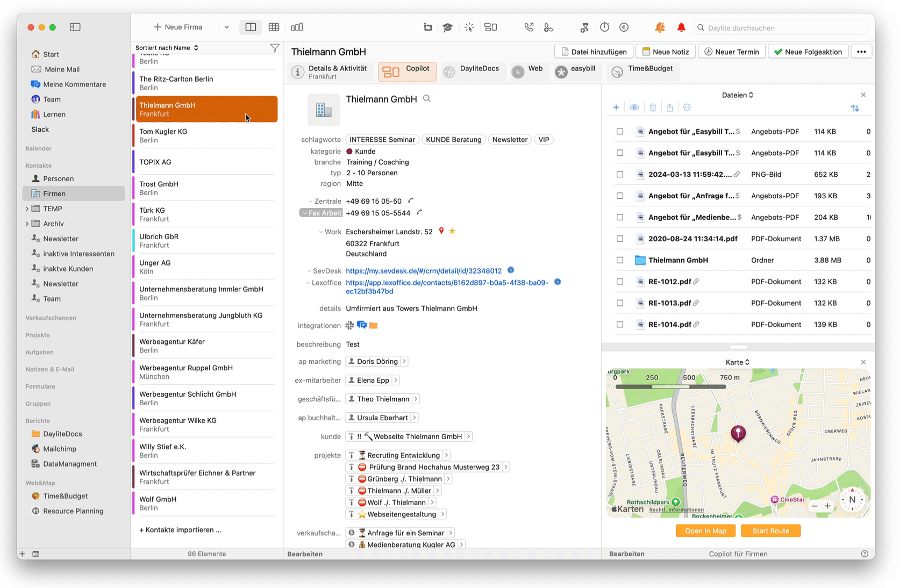This screenshot has width=914, height=588.
Task: Call the Zentrale phone number icon
Action: [x=411, y=200]
